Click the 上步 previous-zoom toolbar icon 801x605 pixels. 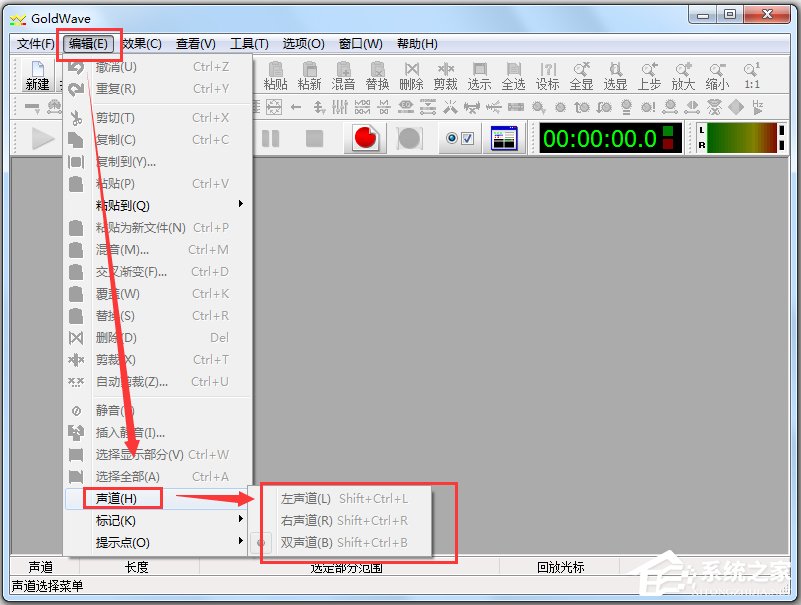point(649,75)
